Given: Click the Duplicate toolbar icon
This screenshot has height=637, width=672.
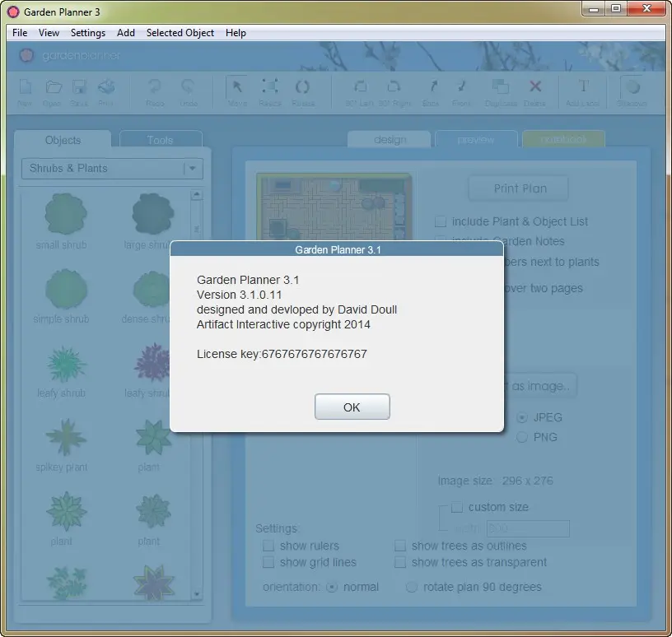Looking at the screenshot, I should coord(500,86).
